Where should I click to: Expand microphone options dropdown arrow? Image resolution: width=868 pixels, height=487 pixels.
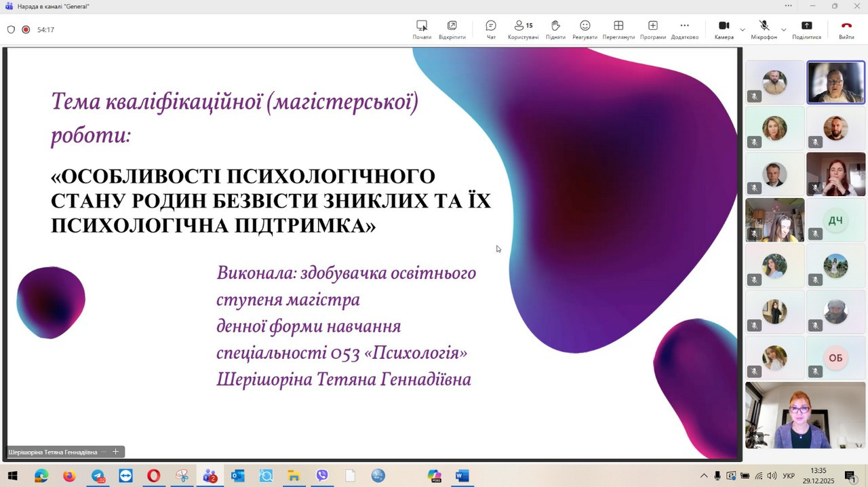(x=783, y=30)
